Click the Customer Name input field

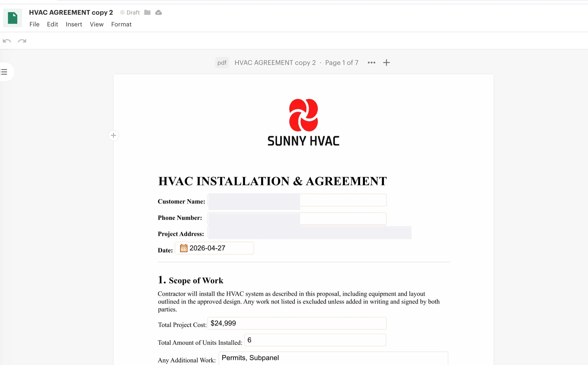tap(297, 200)
